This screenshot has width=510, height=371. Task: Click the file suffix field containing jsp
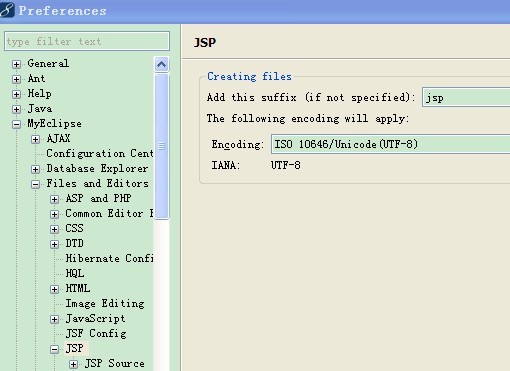(466, 97)
